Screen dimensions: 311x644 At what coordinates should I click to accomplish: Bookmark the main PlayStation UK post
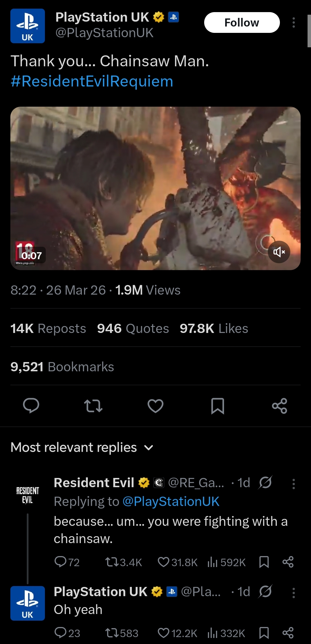218,406
